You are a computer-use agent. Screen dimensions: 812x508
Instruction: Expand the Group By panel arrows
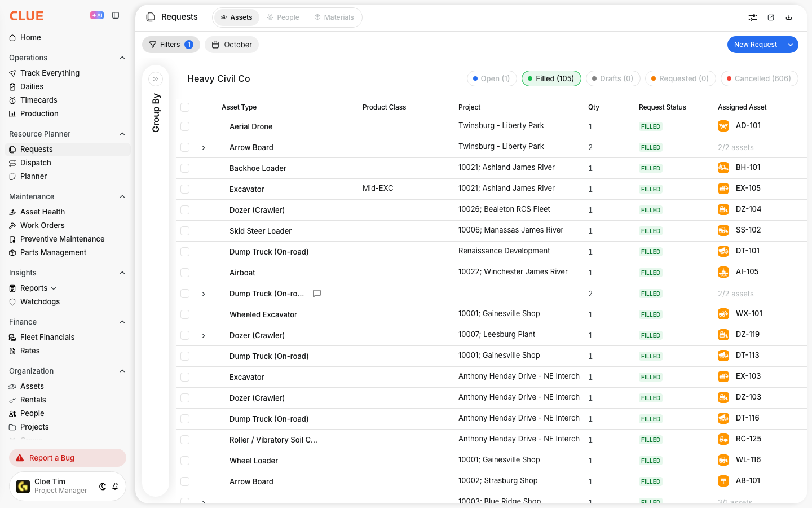(156, 79)
